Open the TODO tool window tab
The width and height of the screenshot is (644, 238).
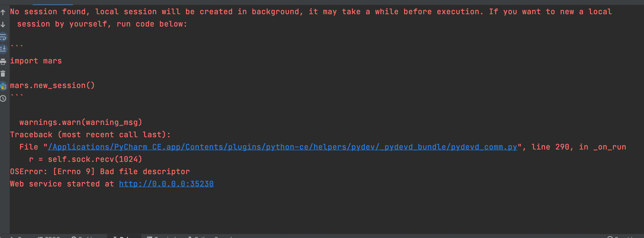pyautogui.click(x=49, y=237)
